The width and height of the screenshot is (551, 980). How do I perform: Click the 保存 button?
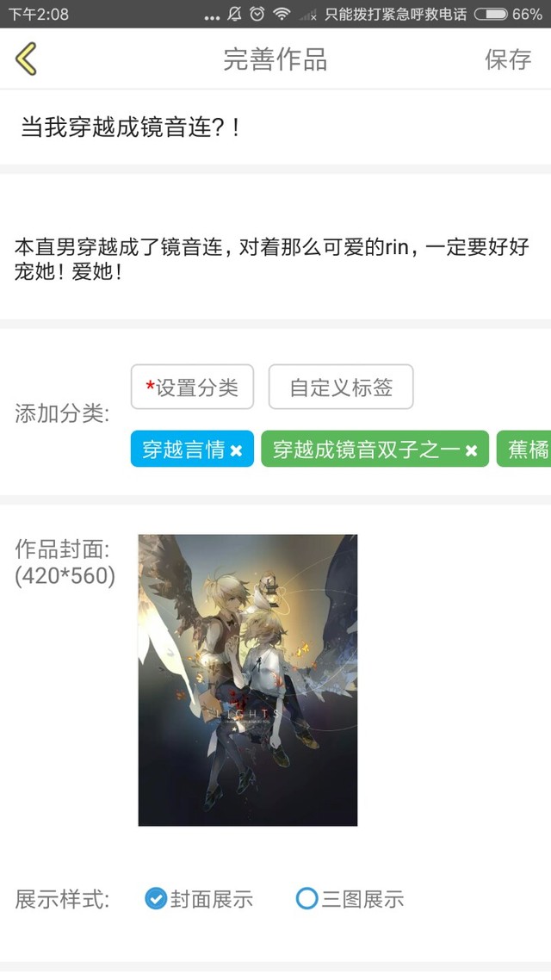coord(508,59)
